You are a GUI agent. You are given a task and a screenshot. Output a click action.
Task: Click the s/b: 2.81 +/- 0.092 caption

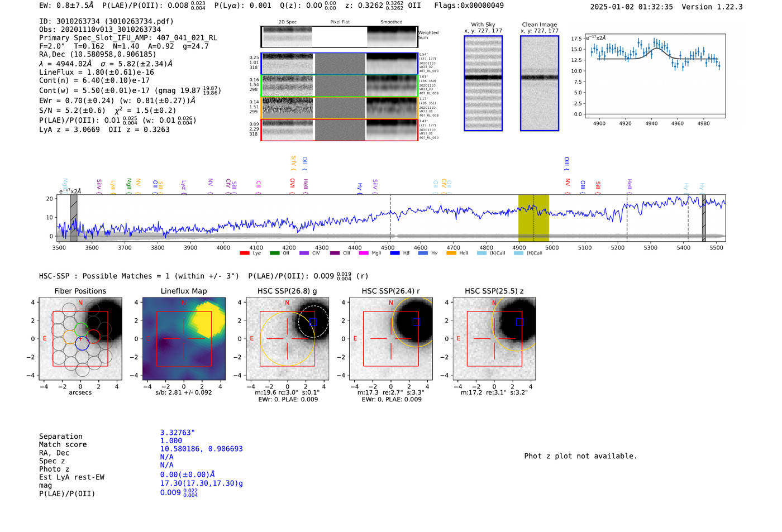[x=184, y=392]
